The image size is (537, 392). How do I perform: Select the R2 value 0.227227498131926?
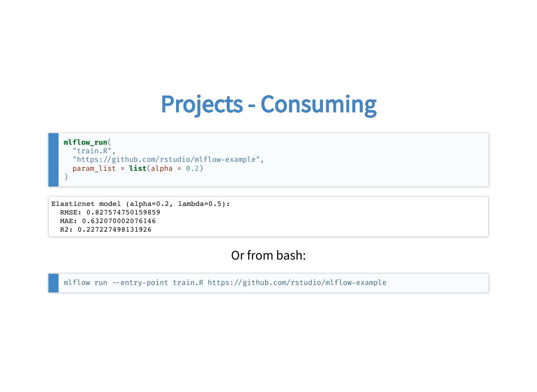point(114,229)
